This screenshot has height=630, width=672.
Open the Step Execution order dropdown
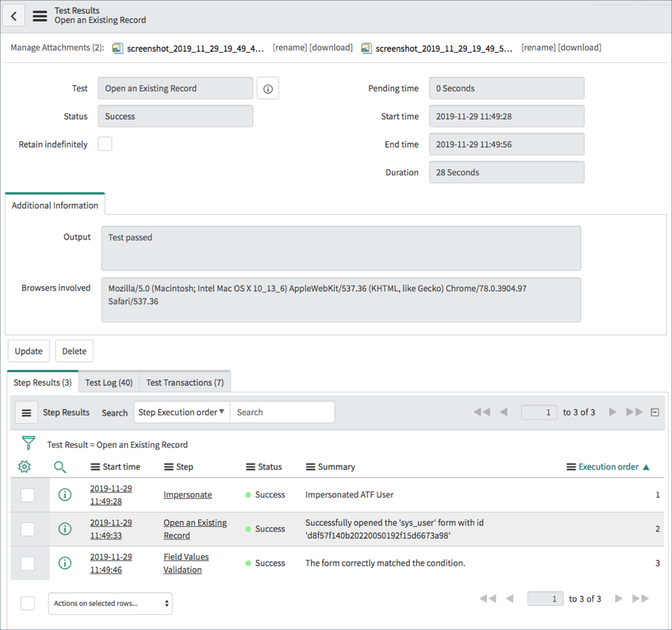pos(181,411)
